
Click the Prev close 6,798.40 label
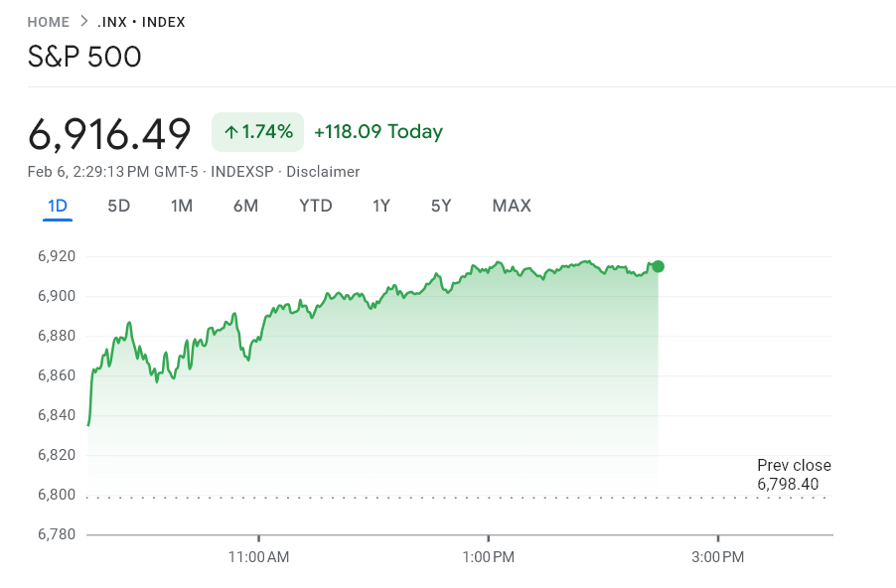tap(794, 474)
